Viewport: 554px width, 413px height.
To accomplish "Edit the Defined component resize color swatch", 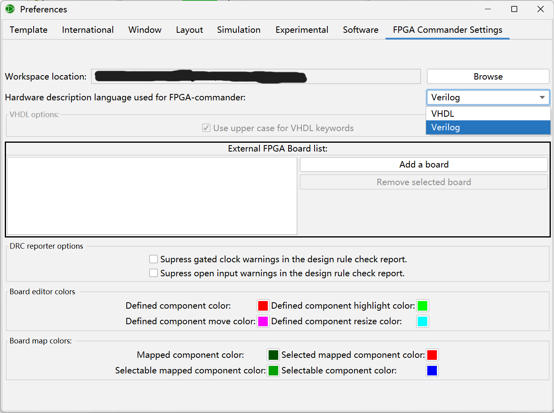I will (x=422, y=321).
